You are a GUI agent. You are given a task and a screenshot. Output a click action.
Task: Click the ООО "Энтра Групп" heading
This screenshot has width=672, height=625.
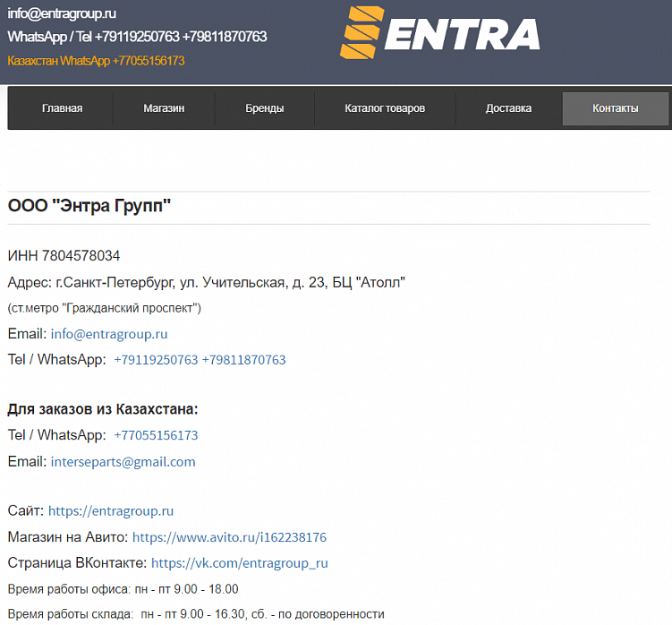(x=89, y=205)
